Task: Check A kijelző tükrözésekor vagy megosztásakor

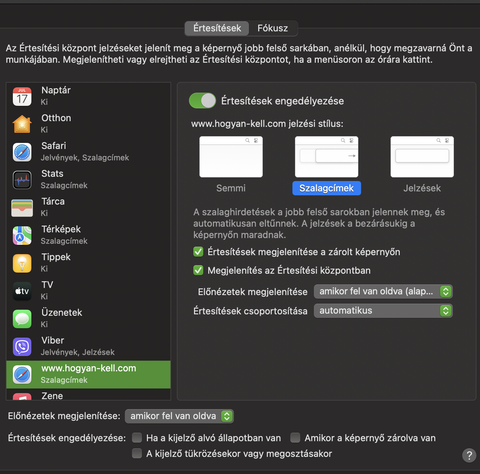Action: click(137, 453)
